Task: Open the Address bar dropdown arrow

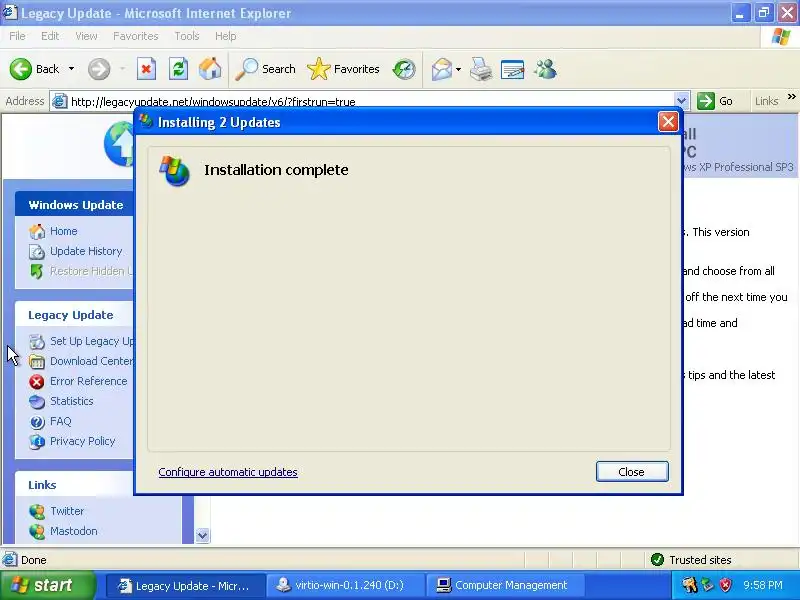Action: [x=681, y=101]
